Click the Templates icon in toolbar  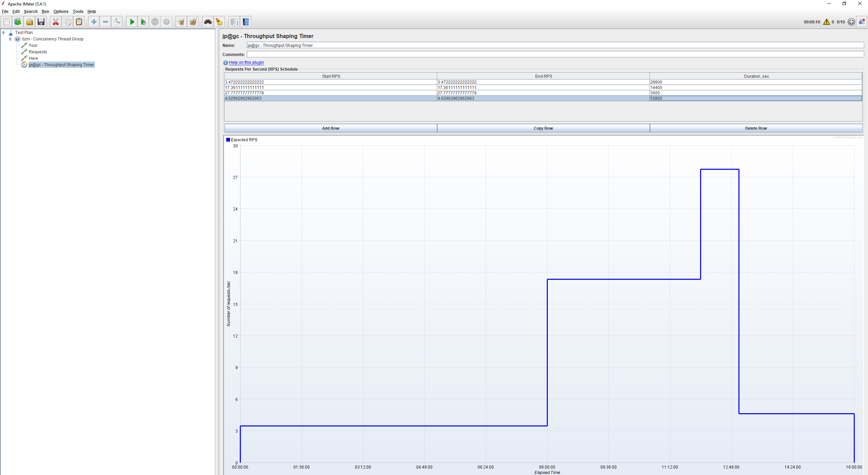pyautogui.click(x=18, y=22)
